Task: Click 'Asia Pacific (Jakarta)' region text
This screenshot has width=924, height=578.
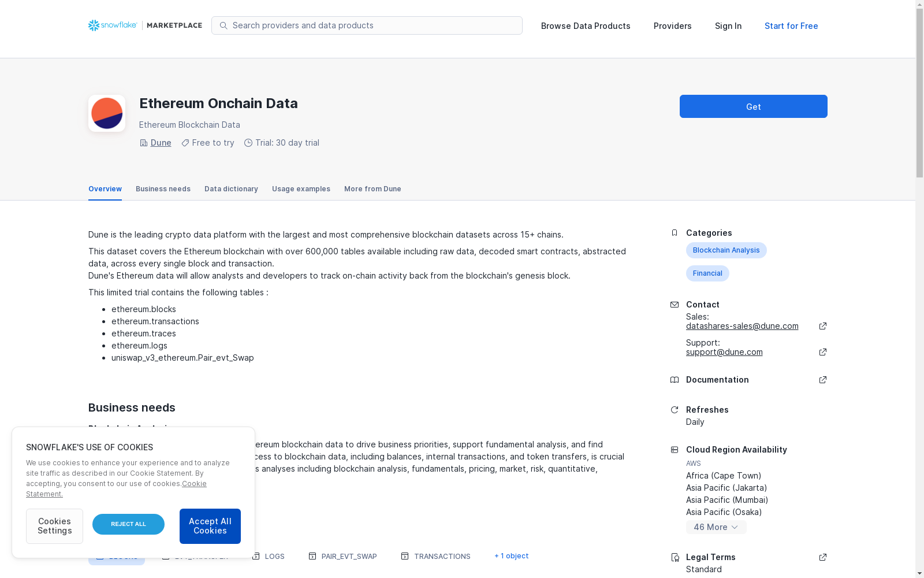Action: tap(726, 488)
